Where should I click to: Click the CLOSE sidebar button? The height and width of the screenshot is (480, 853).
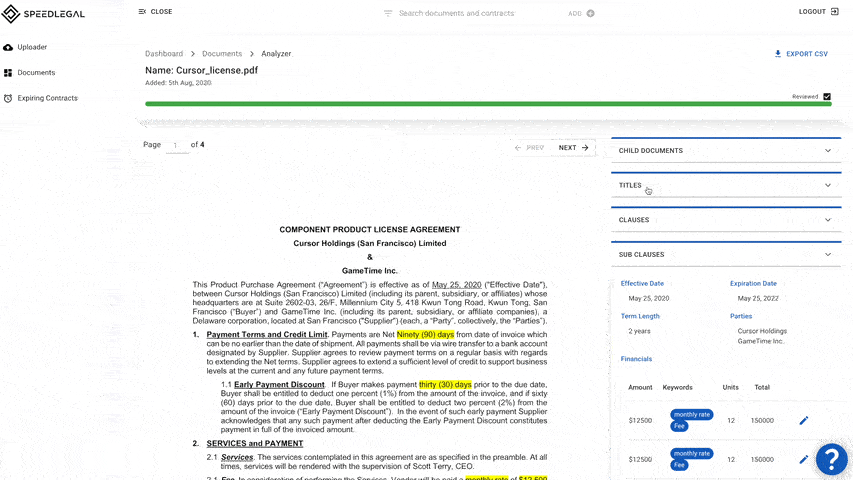[x=155, y=11]
